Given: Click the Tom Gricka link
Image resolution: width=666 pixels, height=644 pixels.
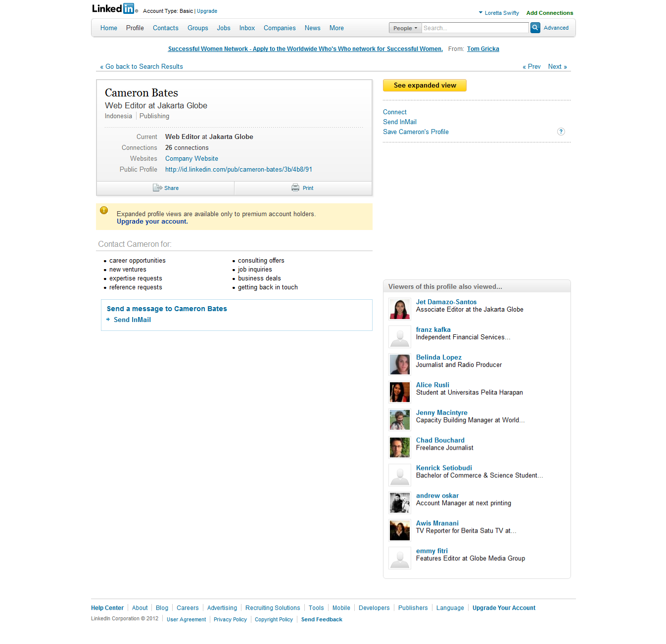Looking at the screenshot, I should tap(483, 49).
